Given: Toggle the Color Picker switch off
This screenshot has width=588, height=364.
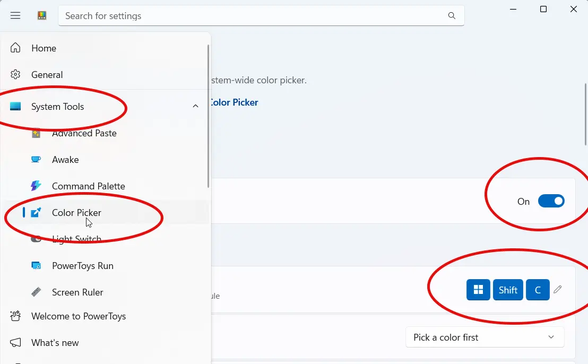Looking at the screenshot, I should 551,201.
